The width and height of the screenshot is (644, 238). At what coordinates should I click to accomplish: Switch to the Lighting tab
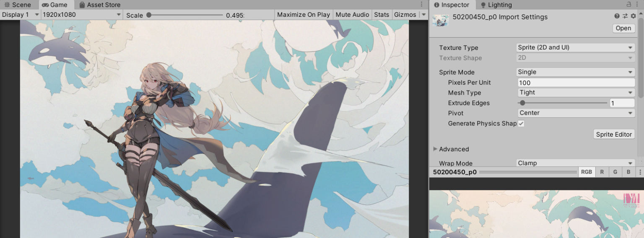[496, 5]
